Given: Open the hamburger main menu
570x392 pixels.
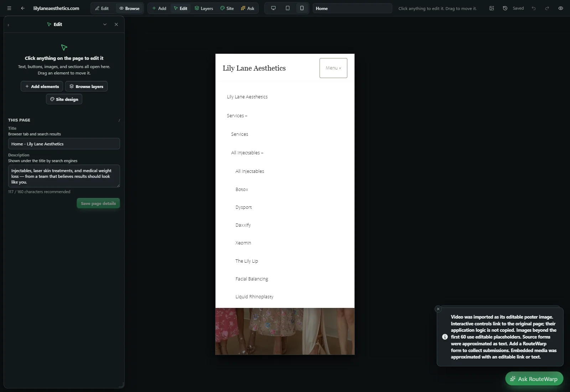Looking at the screenshot, I should pos(9,8).
